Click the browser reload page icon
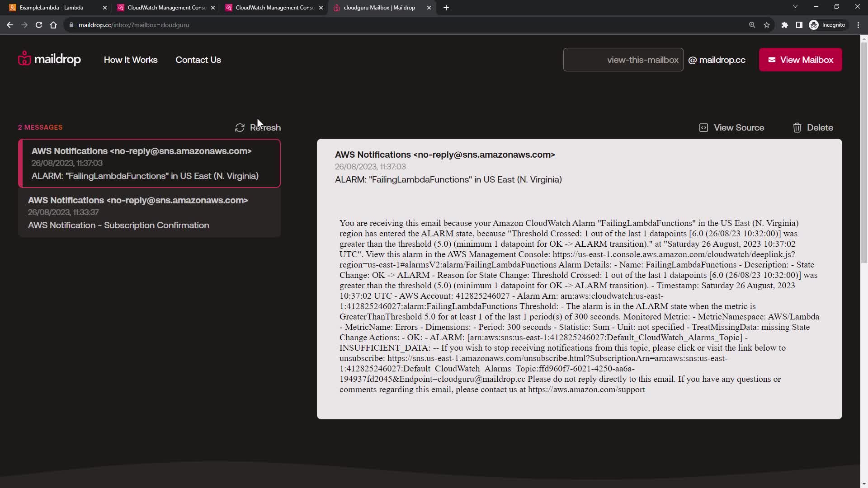 click(x=39, y=25)
